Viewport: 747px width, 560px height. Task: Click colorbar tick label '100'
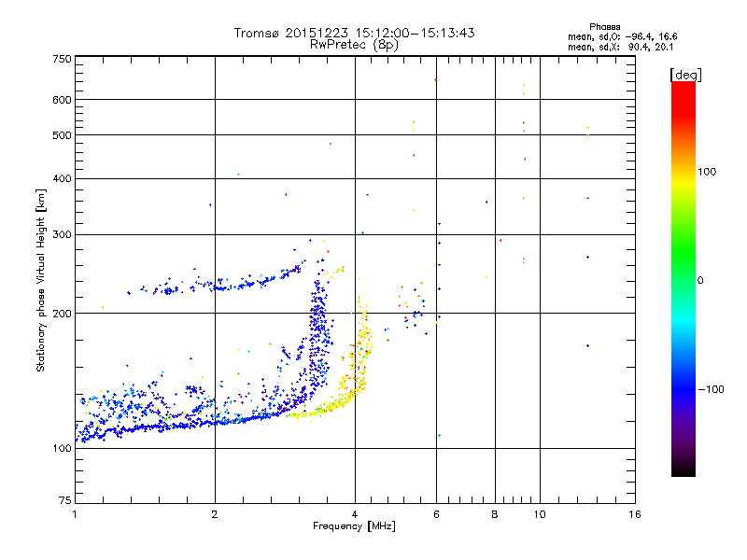point(707,172)
